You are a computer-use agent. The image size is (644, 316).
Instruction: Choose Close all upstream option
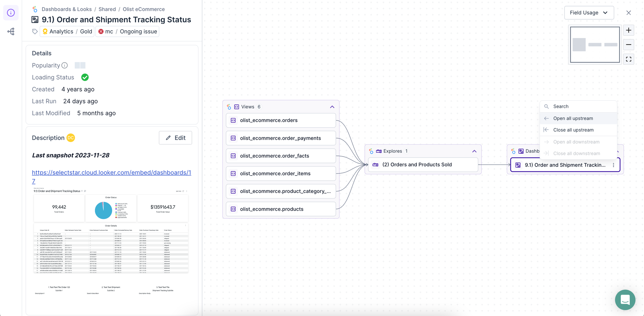coord(573,130)
